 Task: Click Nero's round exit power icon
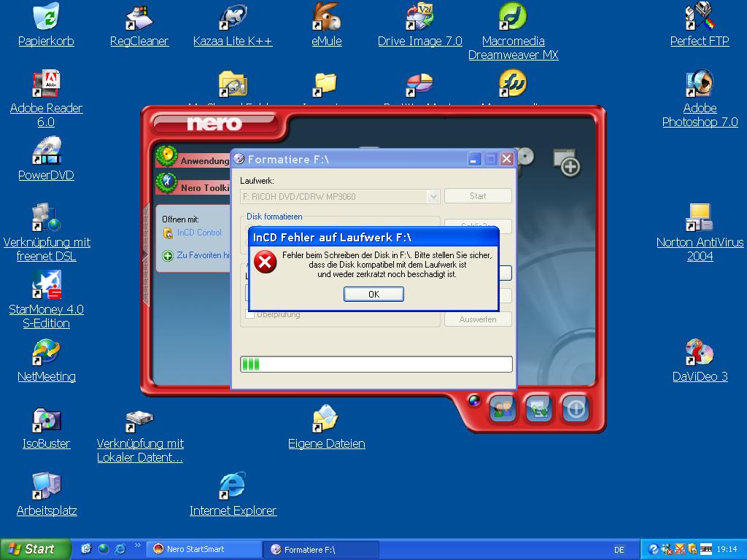point(575,409)
